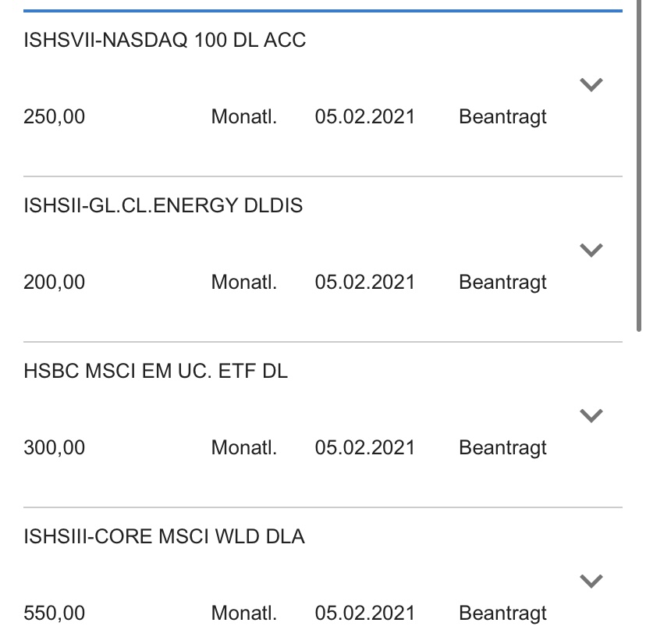This screenshot has height=644, width=646.
Task: Click the Beantragt status of the HSBC plan
Action: pos(502,448)
